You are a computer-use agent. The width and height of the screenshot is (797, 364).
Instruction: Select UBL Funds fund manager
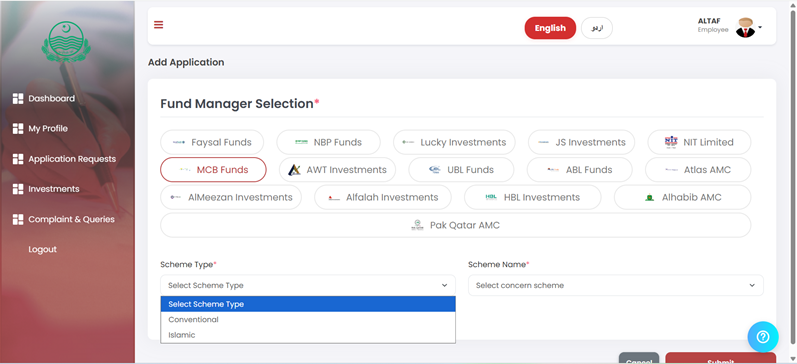pos(461,170)
